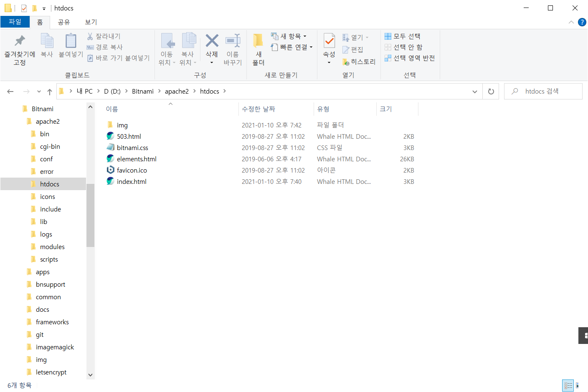Open Easy access (빠른 연결) dropdown
Image resolution: width=588 pixels, height=392 pixels.
click(x=292, y=47)
